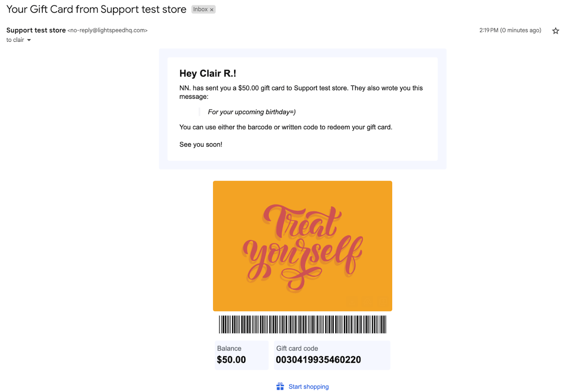Click the 'to clair' recipient text
Viewport: 567px width, 392px height.
tap(15, 40)
